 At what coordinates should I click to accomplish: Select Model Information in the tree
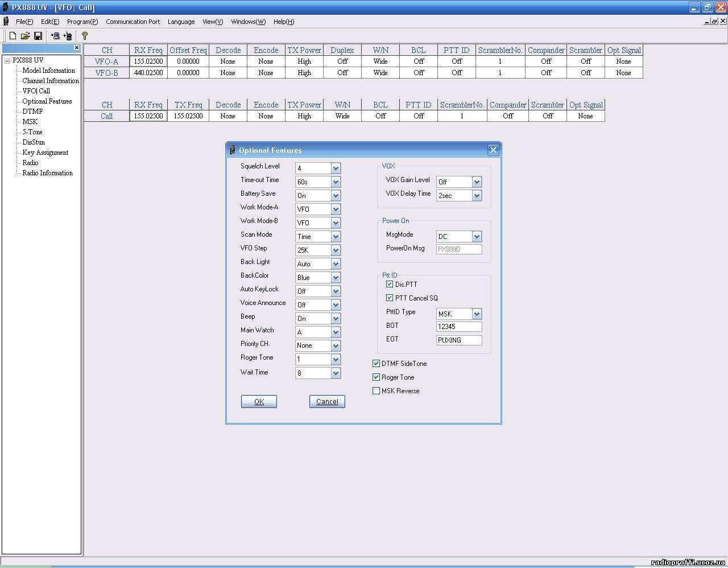click(x=48, y=71)
